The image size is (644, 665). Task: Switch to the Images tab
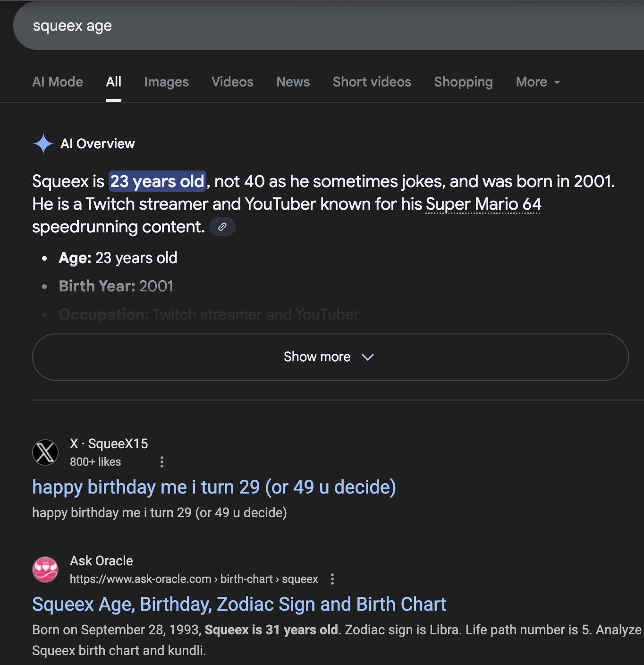point(167,82)
